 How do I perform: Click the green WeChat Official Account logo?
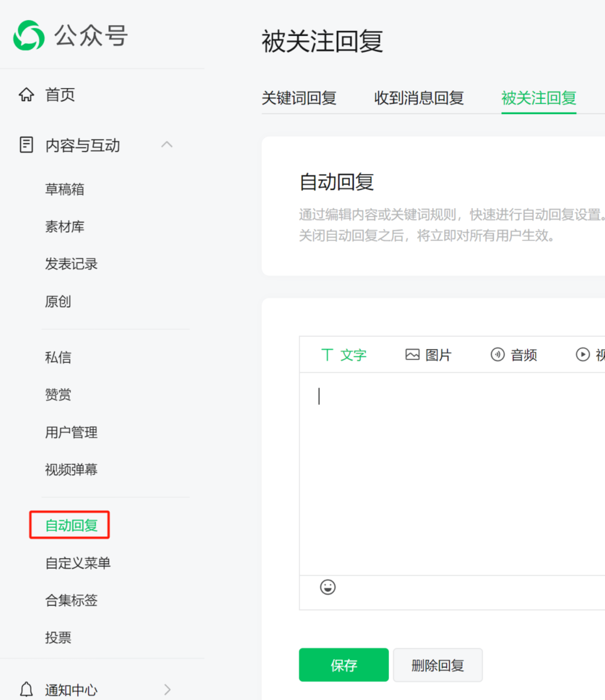(29, 35)
